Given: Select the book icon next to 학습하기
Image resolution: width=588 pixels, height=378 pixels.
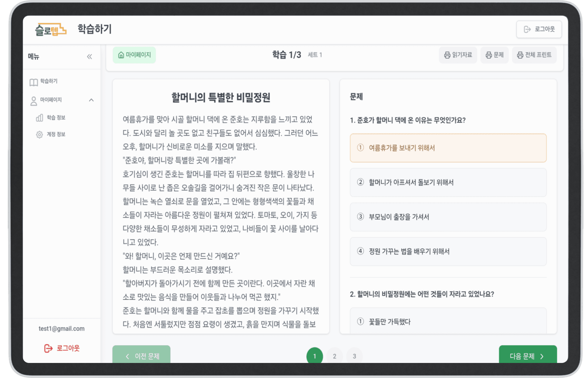Looking at the screenshot, I should point(34,82).
